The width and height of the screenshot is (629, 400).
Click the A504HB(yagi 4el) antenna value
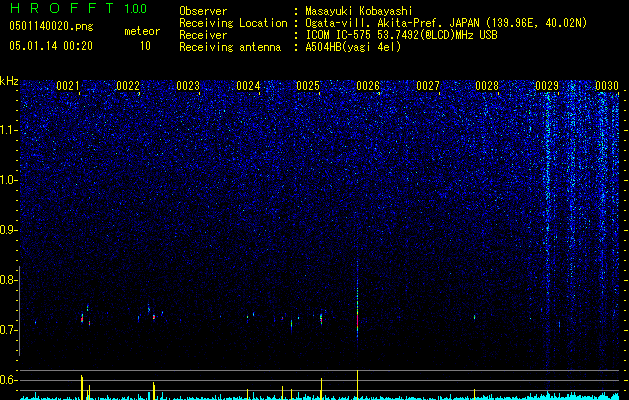(x=353, y=47)
